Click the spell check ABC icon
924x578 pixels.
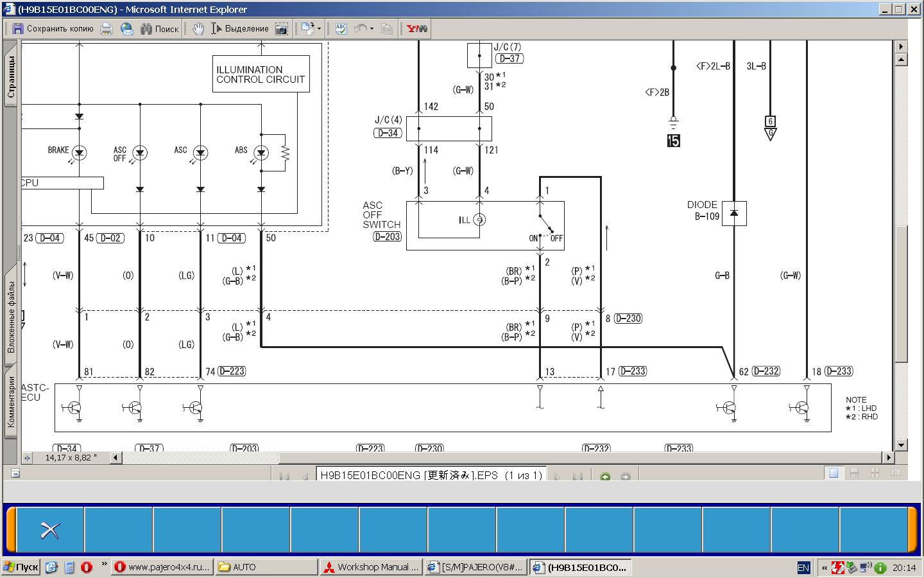pos(341,29)
